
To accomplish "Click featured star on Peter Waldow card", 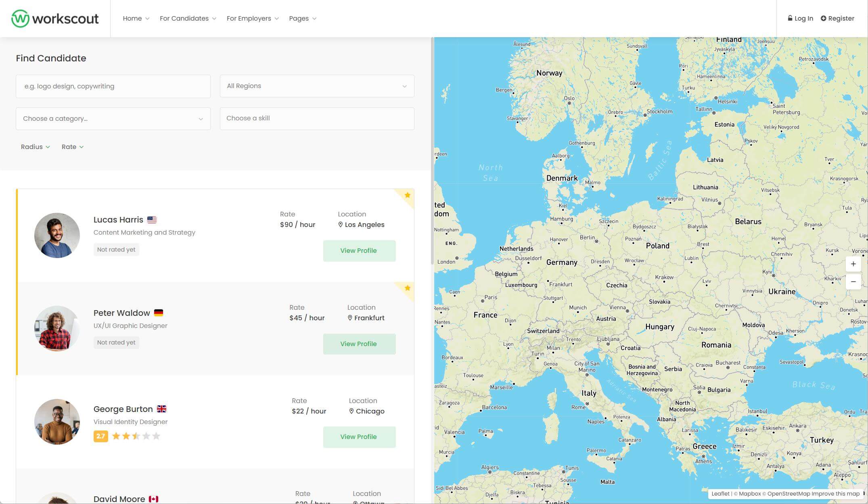I will [x=408, y=288].
